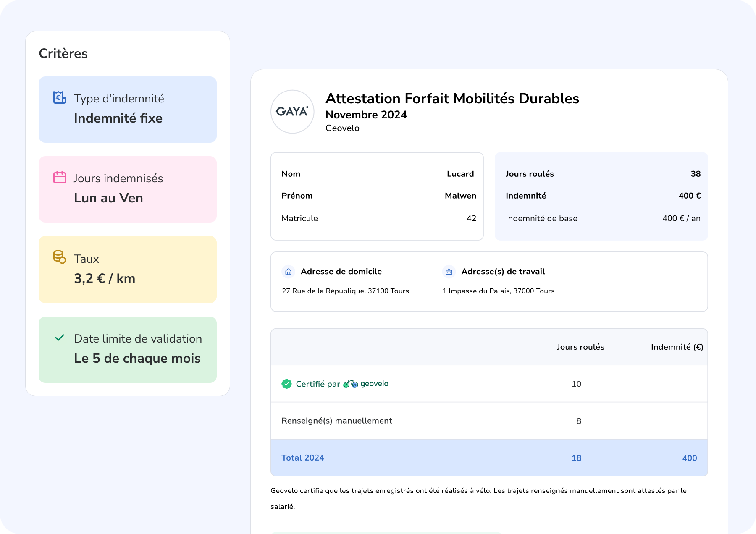
Task: Click the Le 5 de chaque mois value
Action: coord(137,359)
